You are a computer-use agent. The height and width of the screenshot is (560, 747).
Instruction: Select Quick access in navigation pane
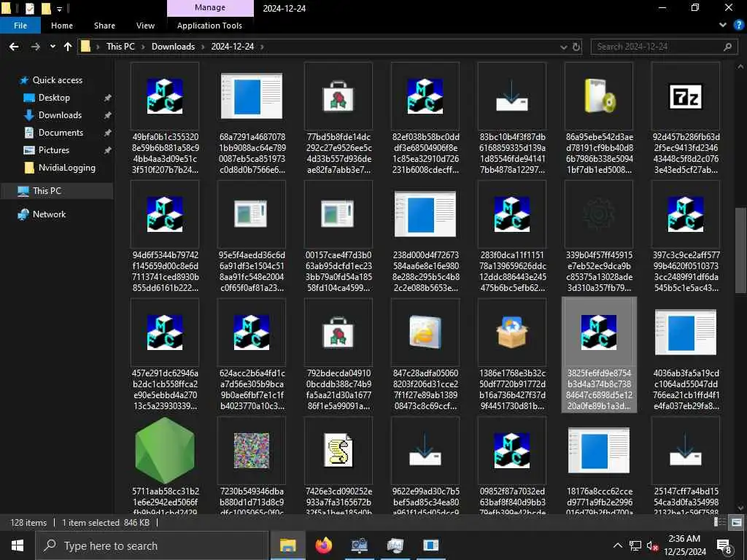tap(57, 80)
